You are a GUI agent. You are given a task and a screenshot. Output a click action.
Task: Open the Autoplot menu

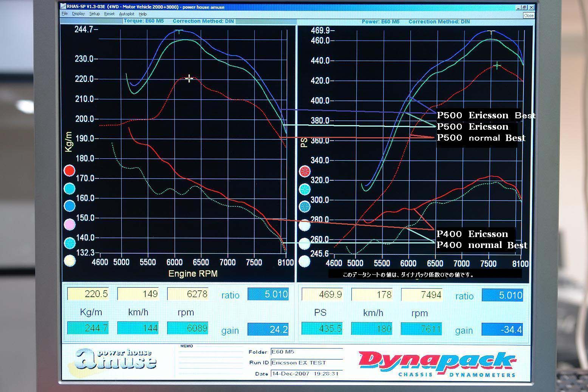tap(127, 14)
